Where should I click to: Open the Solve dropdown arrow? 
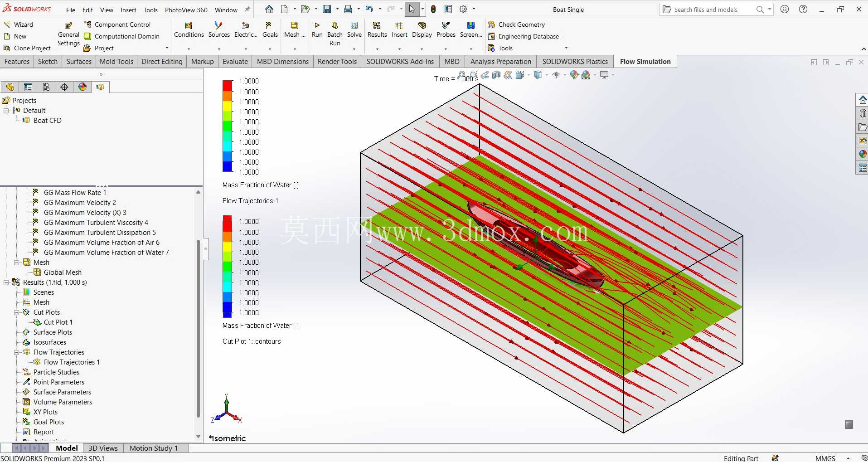coord(354,49)
